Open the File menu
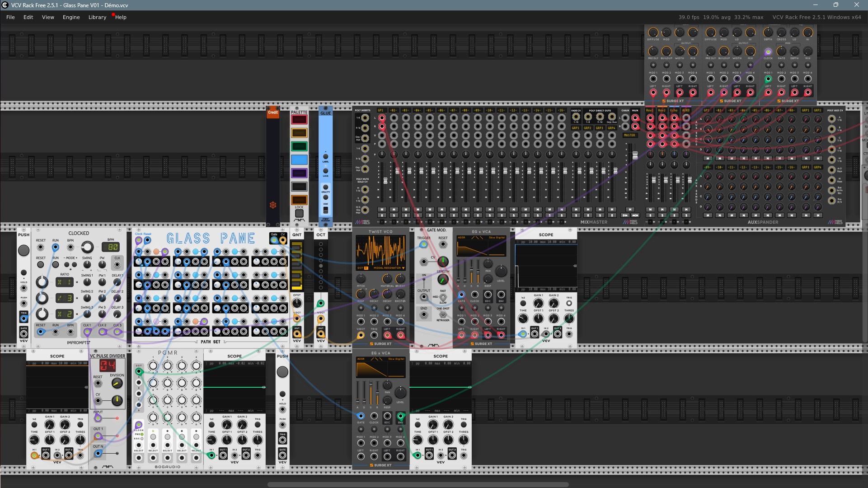 (10, 17)
